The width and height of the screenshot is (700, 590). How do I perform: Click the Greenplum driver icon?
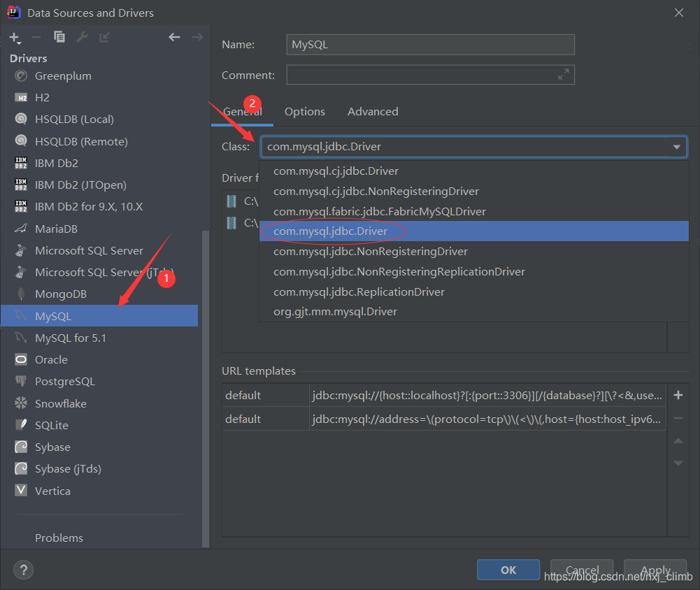[21, 76]
